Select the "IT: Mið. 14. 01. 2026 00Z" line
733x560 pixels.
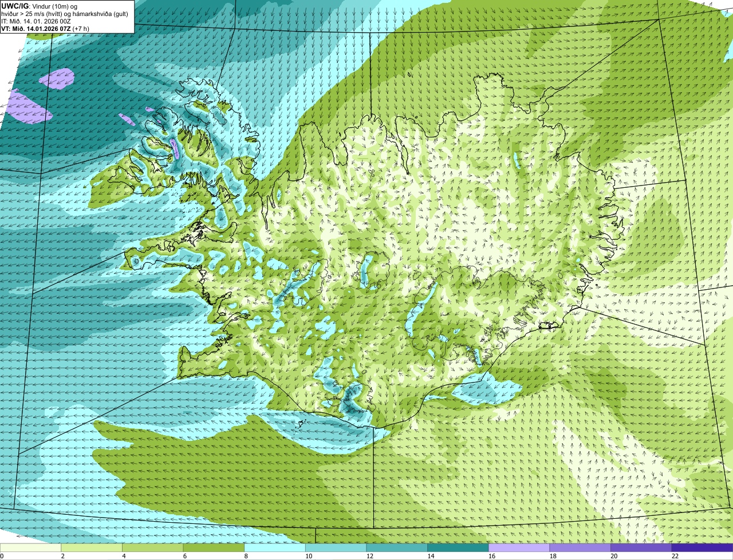[x=36, y=21]
